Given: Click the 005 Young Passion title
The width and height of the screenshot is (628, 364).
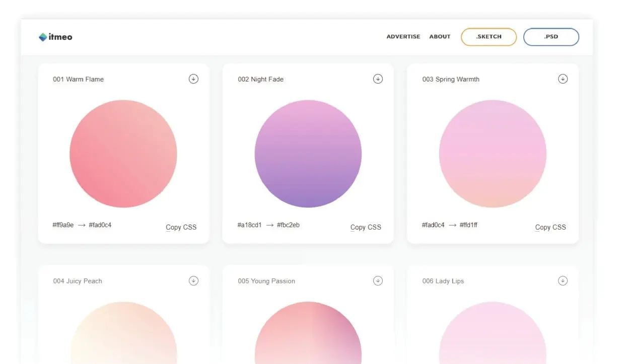Looking at the screenshot, I should 266,281.
